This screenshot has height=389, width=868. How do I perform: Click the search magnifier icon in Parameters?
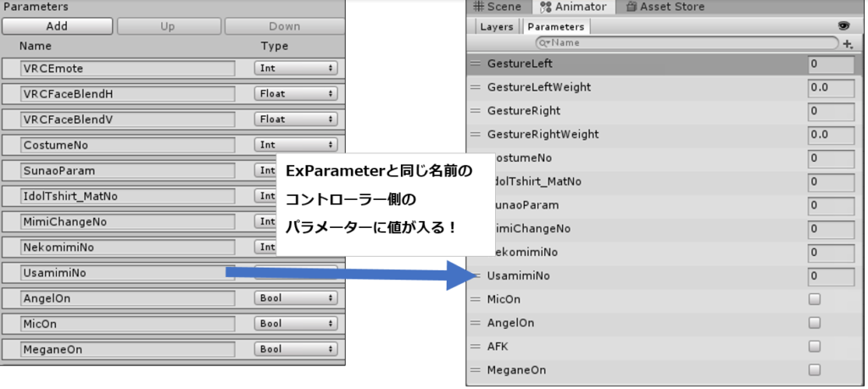(x=544, y=42)
